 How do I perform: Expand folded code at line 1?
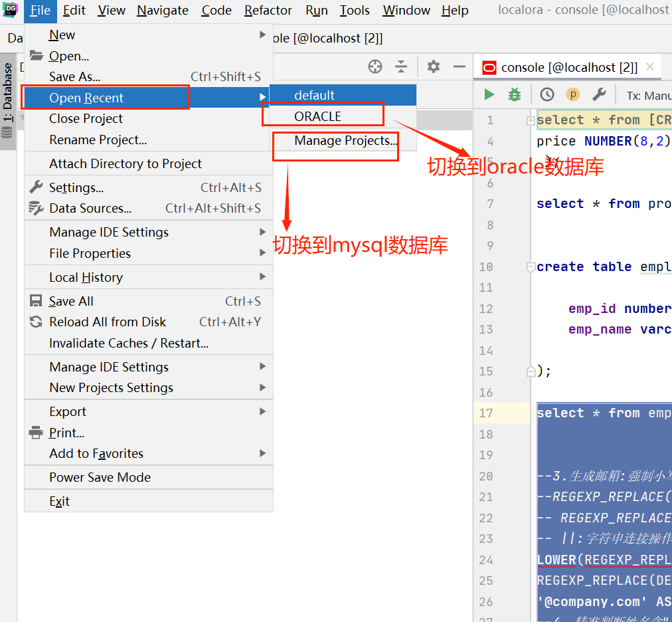531,120
